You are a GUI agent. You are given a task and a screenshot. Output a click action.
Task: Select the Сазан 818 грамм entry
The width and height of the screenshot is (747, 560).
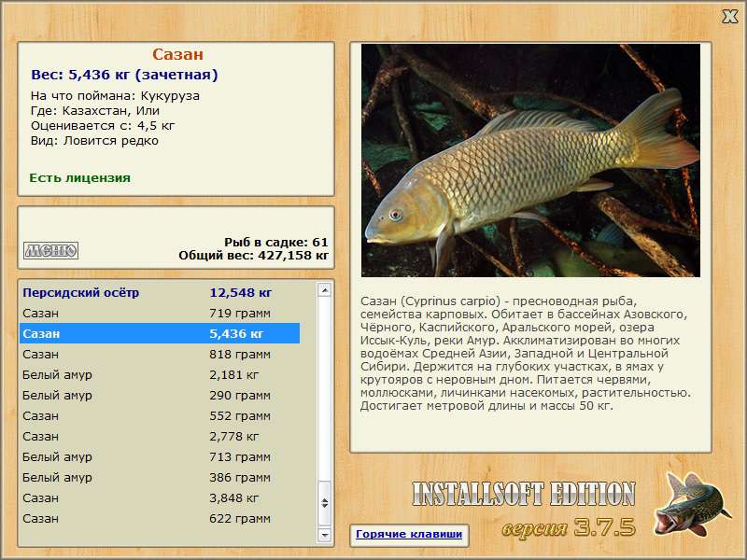(x=160, y=354)
